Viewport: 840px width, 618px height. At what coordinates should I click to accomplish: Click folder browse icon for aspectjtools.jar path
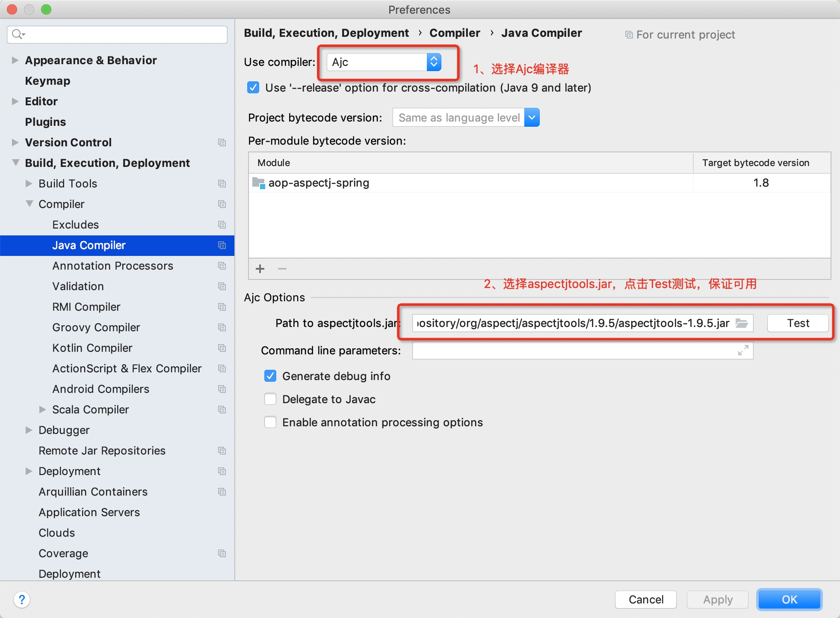click(x=742, y=323)
